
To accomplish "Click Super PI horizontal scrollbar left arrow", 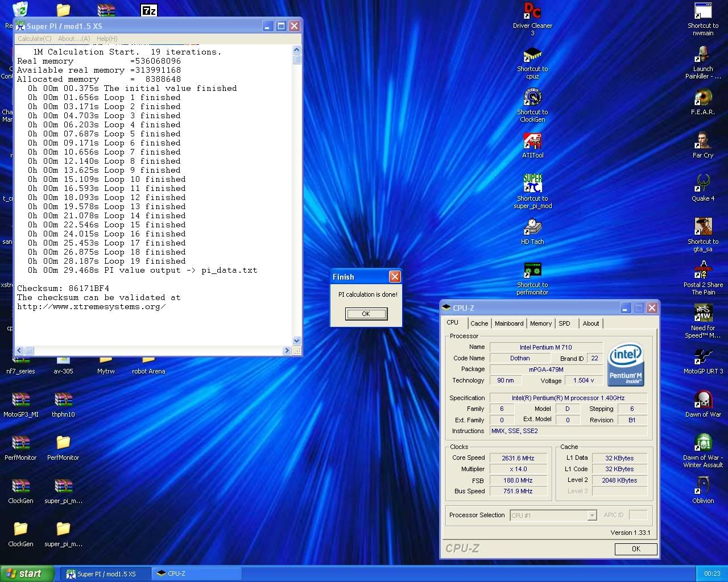I will pyautogui.click(x=19, y=351).
